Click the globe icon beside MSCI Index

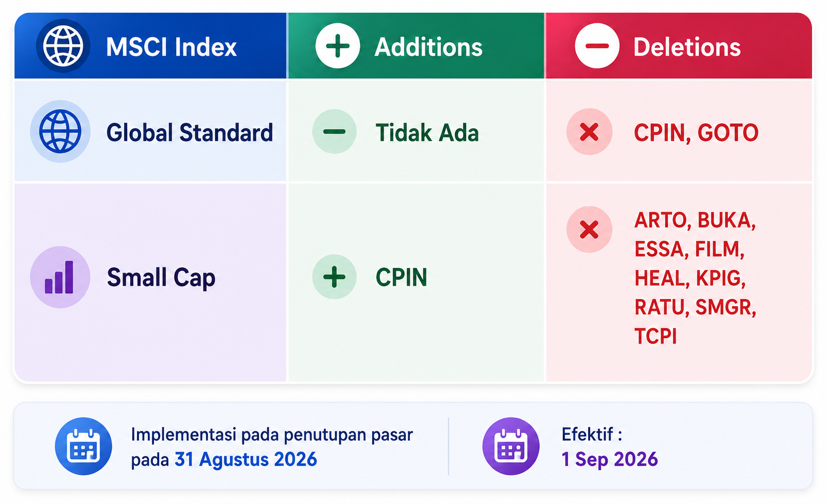[63, 46]
